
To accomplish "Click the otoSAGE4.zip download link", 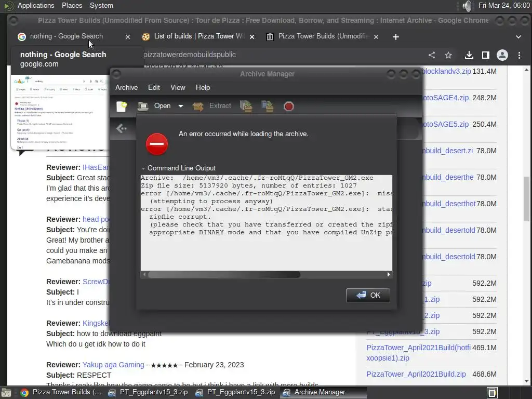I will (x=445, y=98).
